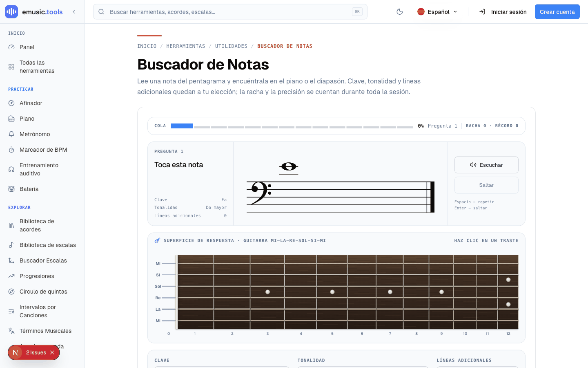
Task: Open Intervalos por Canciones item
Action: (x=42, y=311)
